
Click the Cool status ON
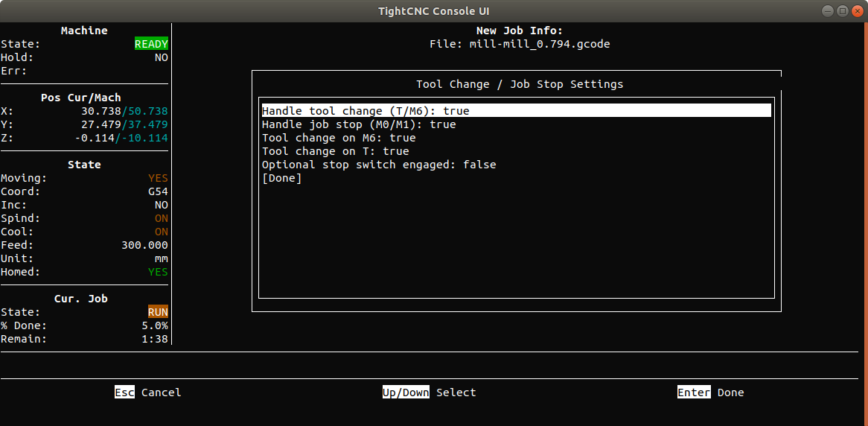point(161,232)
